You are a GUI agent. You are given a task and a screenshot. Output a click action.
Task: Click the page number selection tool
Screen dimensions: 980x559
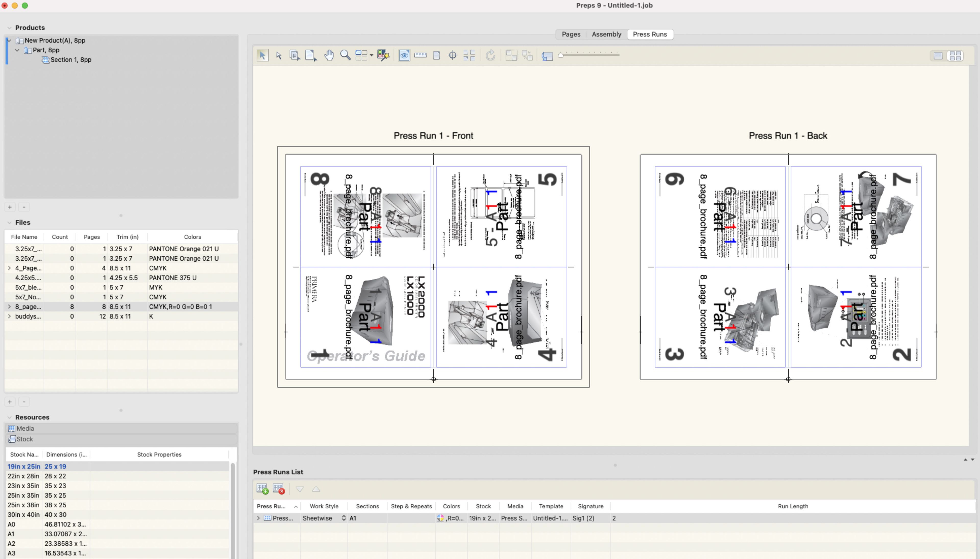[295, 55]
